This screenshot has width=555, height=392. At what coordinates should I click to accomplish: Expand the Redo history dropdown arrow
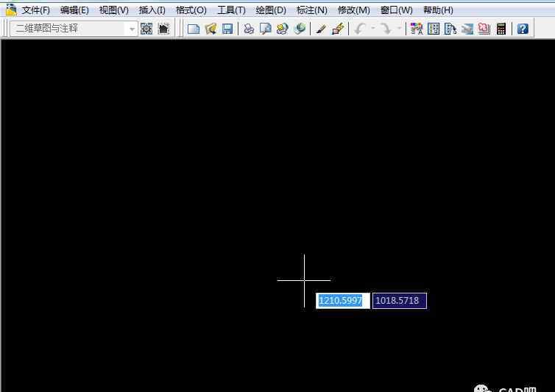click(x=400, y=29)
